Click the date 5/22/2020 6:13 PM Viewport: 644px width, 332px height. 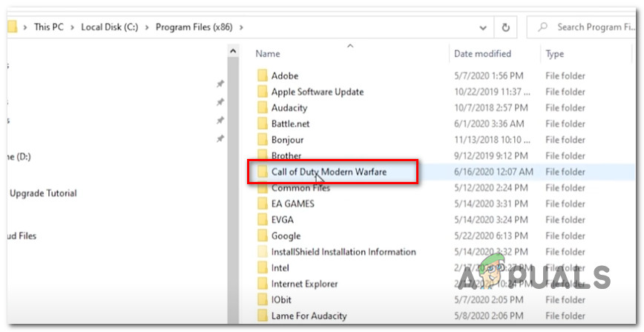(491, 235)
